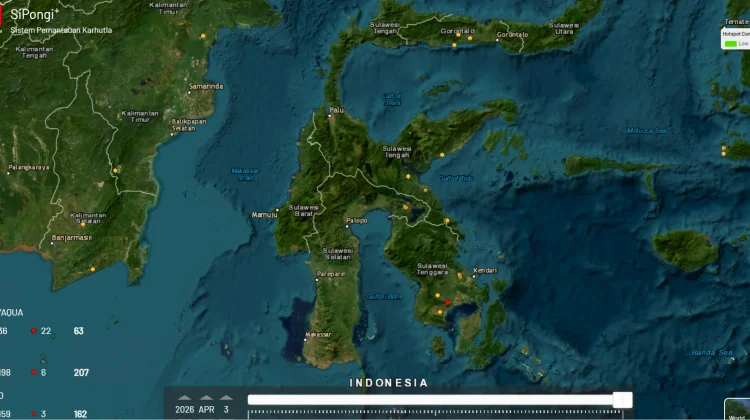Viewport: 750px width, 420px height.
Task: Click the yellow star marker near Gulf of Tolo
Action: (425, 190)
